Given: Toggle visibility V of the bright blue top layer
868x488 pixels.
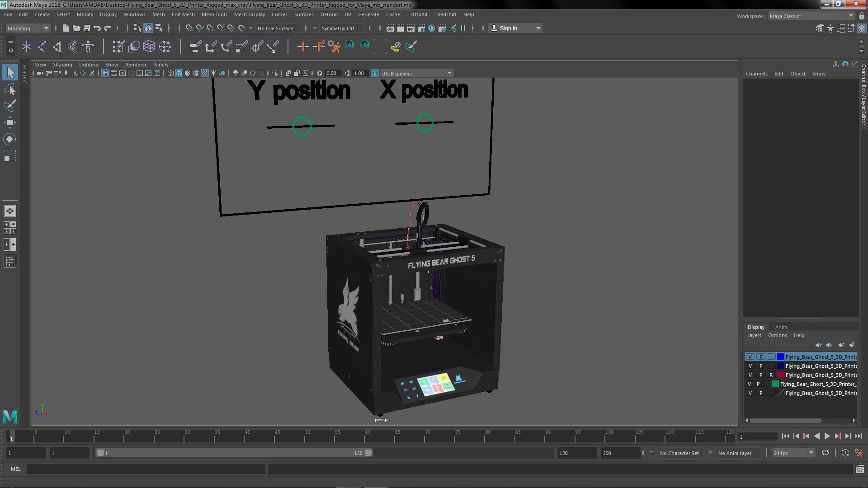Looking at the screenshot, I should 750,357.
